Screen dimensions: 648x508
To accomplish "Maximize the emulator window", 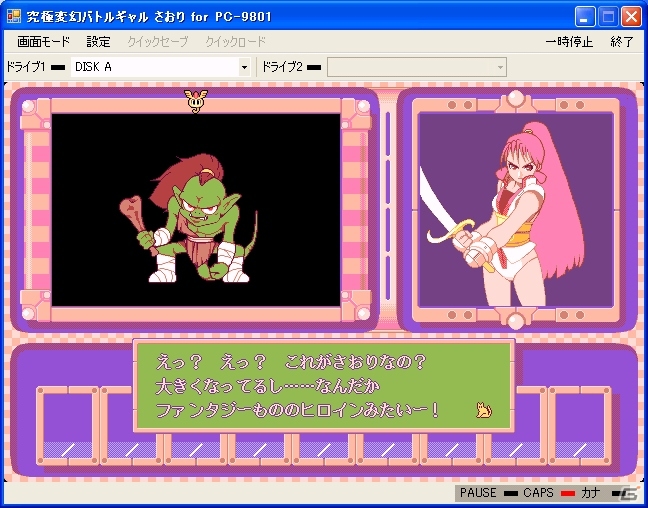I will [x=608, y=17].
